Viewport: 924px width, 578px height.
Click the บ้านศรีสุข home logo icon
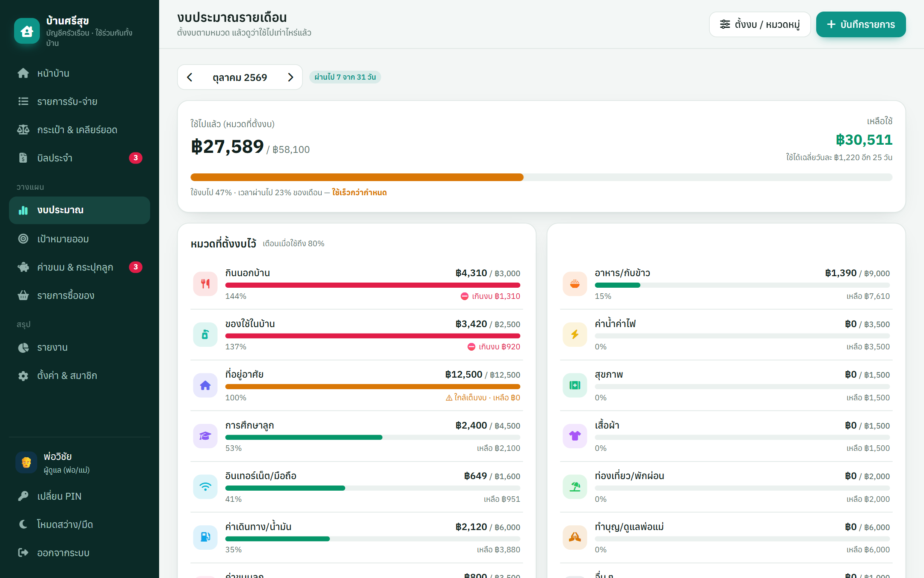[x=27, y=31]
